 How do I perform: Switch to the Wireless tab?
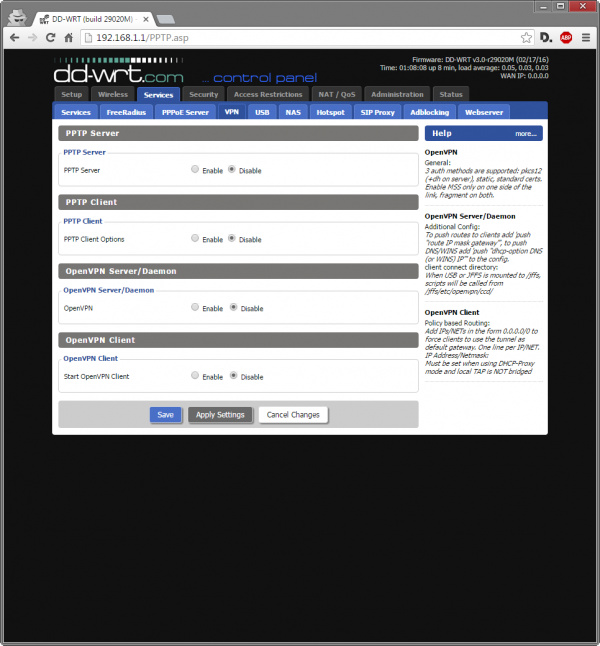(113, 94)
